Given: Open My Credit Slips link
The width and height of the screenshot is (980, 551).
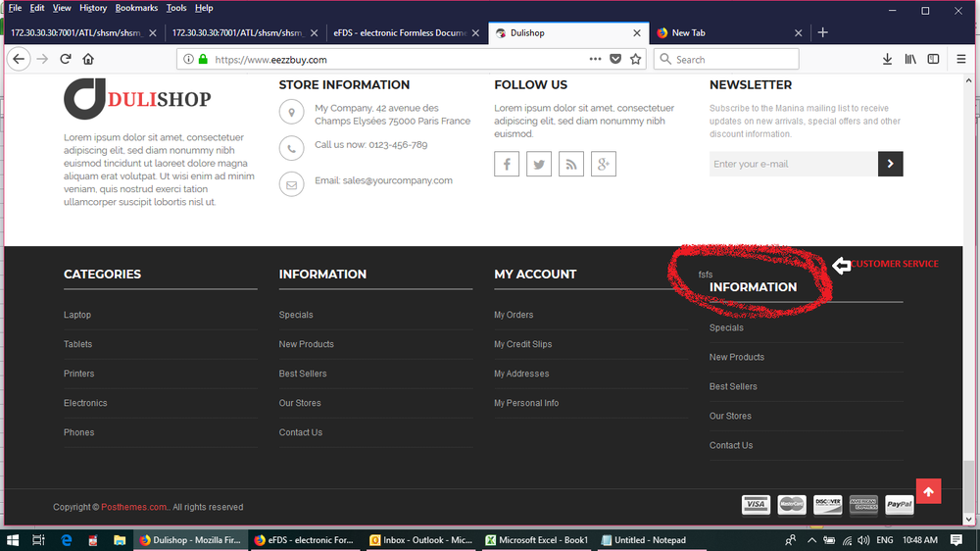Looking at the screenshot, I should 523,344.
